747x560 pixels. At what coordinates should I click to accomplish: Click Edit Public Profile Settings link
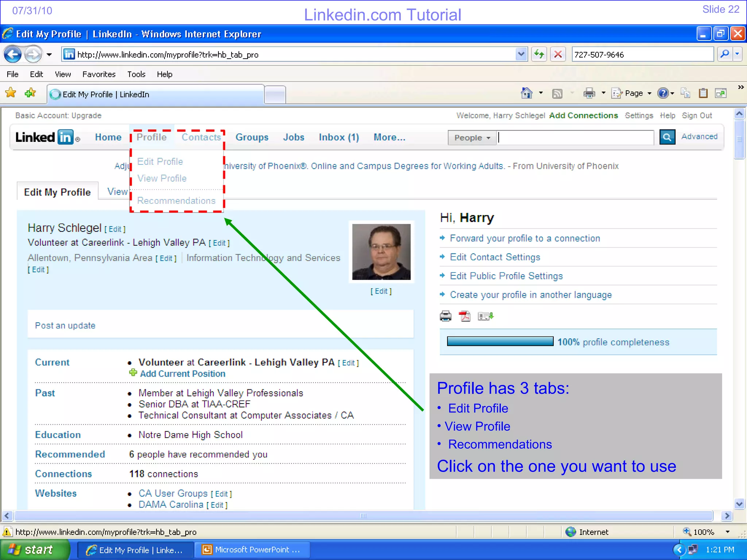pos(506,276)
